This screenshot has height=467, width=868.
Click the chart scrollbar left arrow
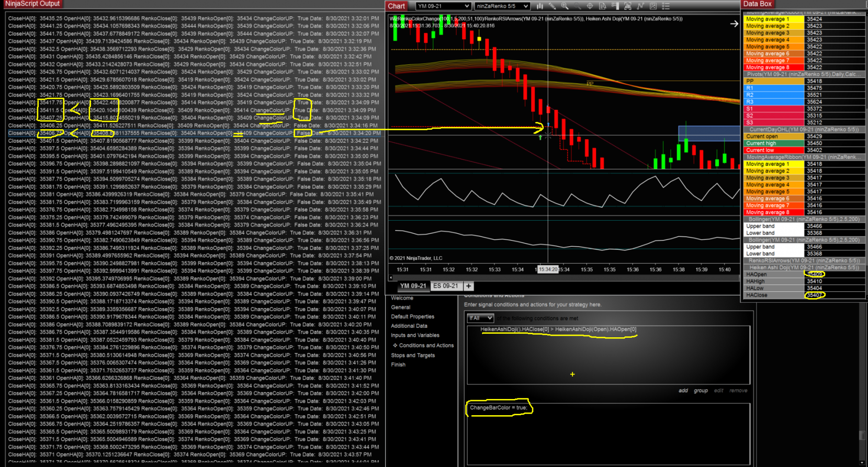coord(391,278)
